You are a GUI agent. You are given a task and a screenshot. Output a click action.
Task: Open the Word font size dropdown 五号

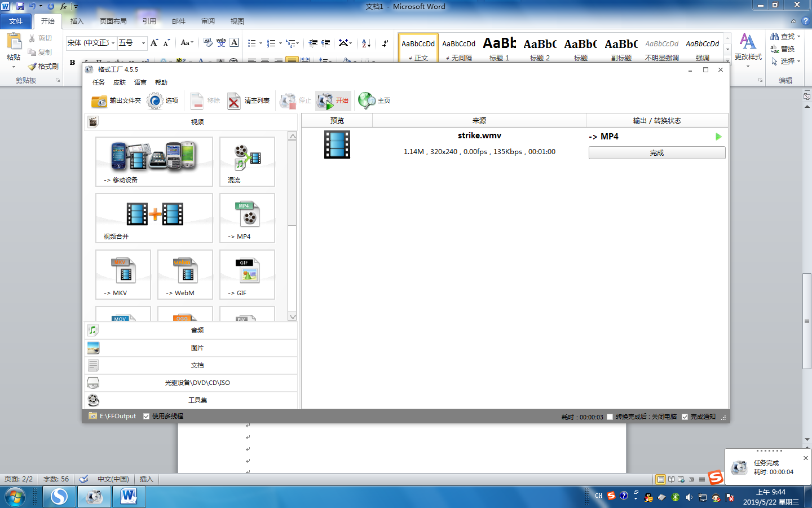click(143, 43)
